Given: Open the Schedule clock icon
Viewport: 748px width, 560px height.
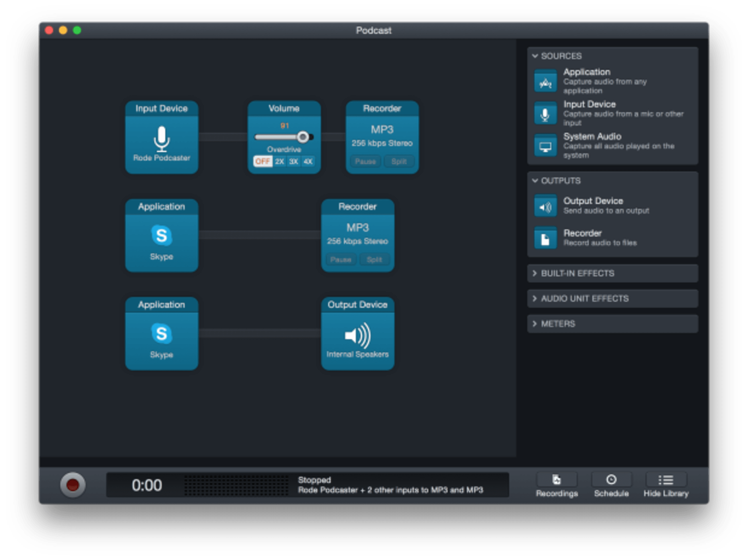Looking at the screenshot, I should [611, 480].
